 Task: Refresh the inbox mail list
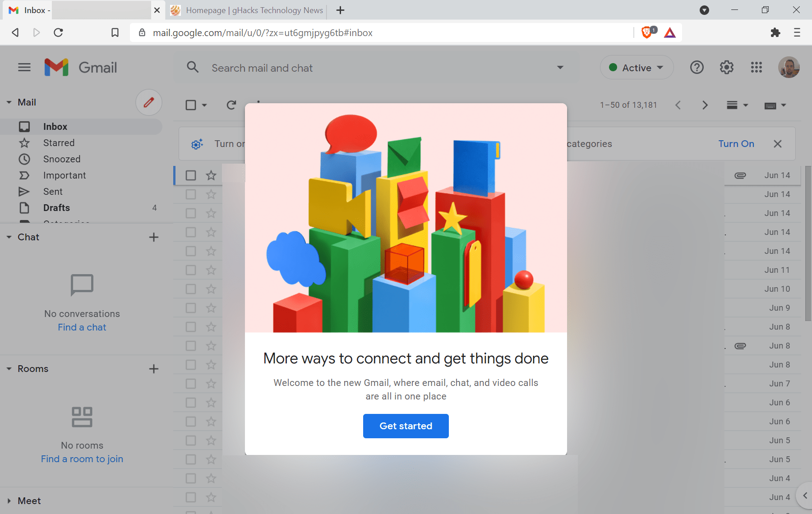click(x=231, y=105)
